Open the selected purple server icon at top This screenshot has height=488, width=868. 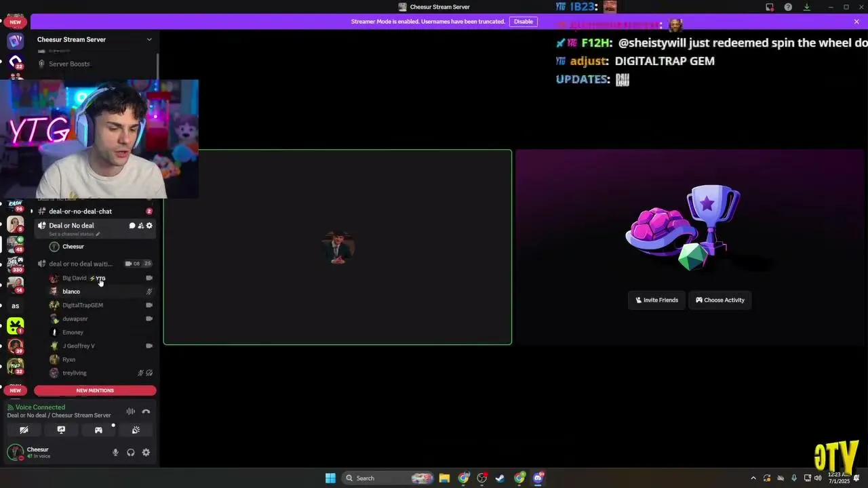pos(15,41)
